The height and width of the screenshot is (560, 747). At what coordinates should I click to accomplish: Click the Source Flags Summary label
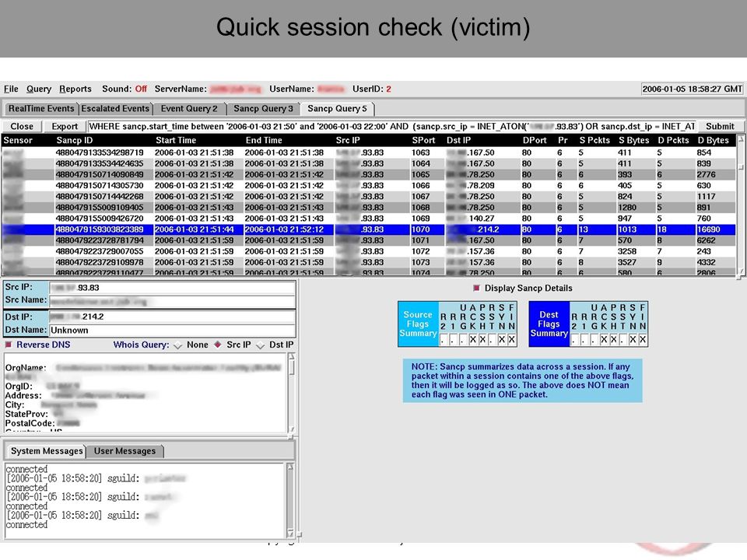point(418,324)
